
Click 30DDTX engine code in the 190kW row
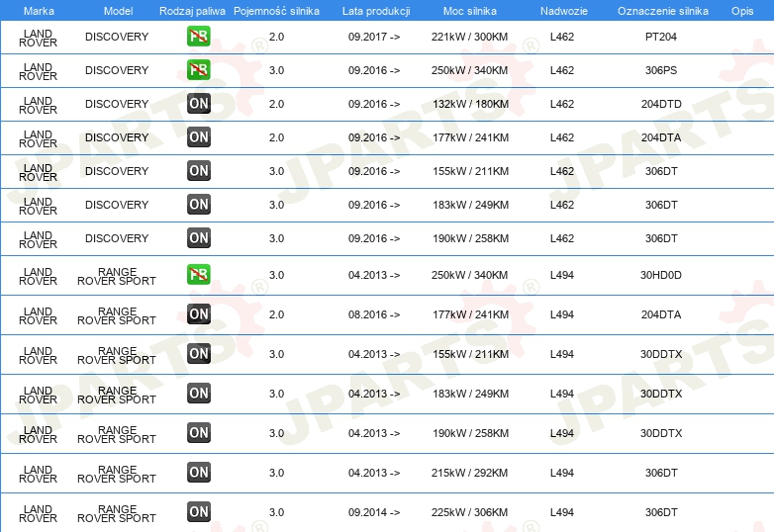tap(661, 433)
